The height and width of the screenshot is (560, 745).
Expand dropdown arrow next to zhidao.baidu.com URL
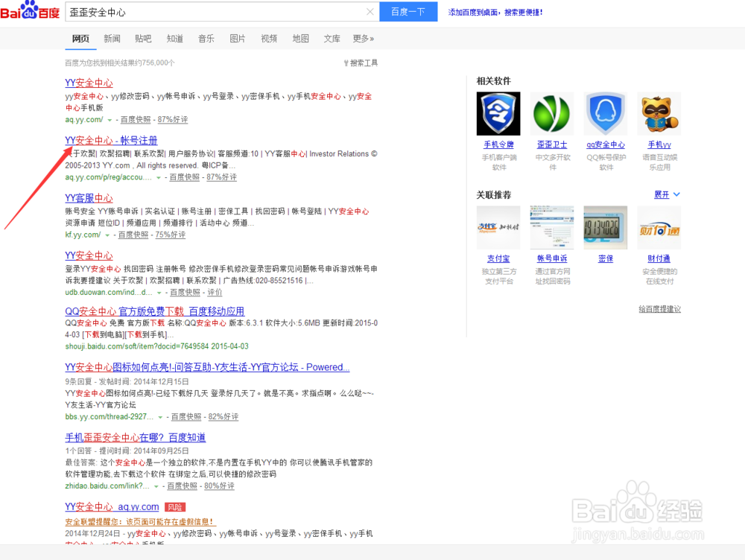click(x=156, y=486)
